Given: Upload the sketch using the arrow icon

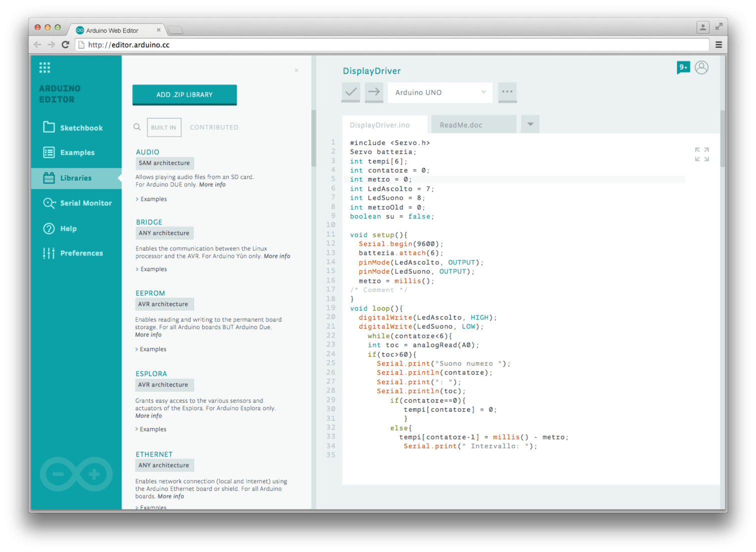Looking at the screenshot, I should 374,92.
